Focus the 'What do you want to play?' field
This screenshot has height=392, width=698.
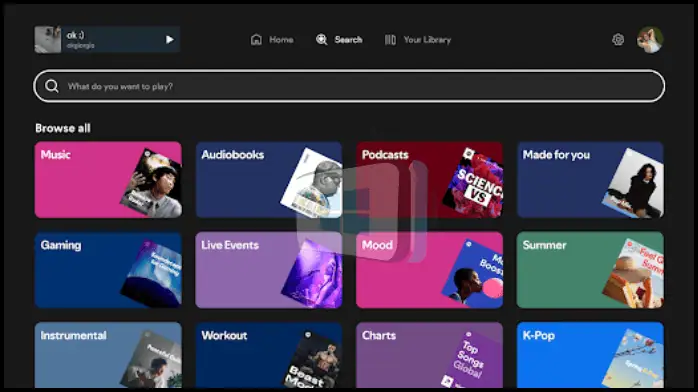pyautogui.click(x=349, y=86)
